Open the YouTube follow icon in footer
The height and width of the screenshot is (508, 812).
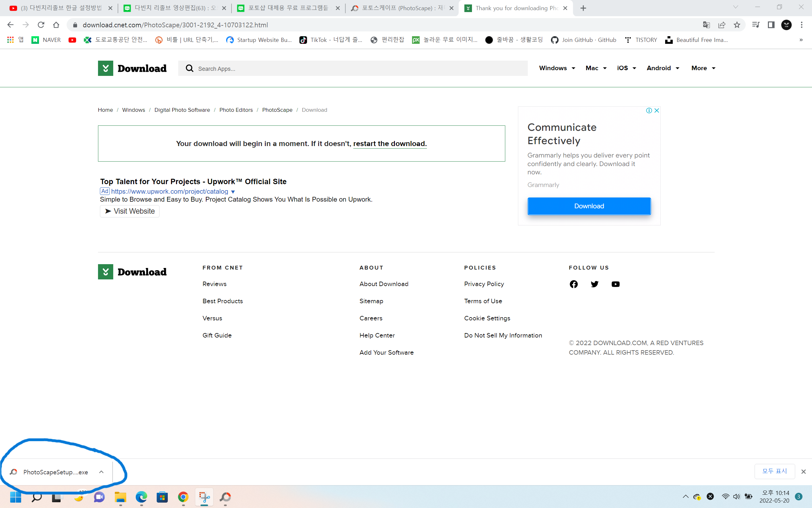[x=616, y=284]
